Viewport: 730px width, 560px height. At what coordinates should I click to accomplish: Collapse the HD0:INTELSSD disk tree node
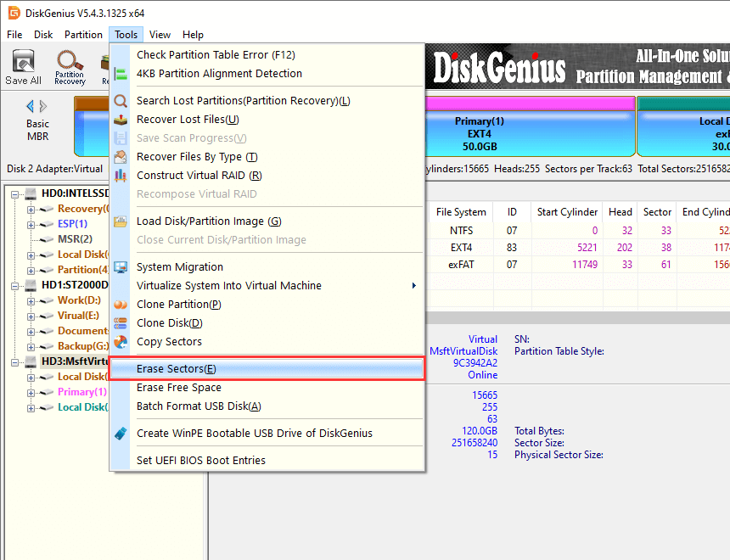pos(16,193)
